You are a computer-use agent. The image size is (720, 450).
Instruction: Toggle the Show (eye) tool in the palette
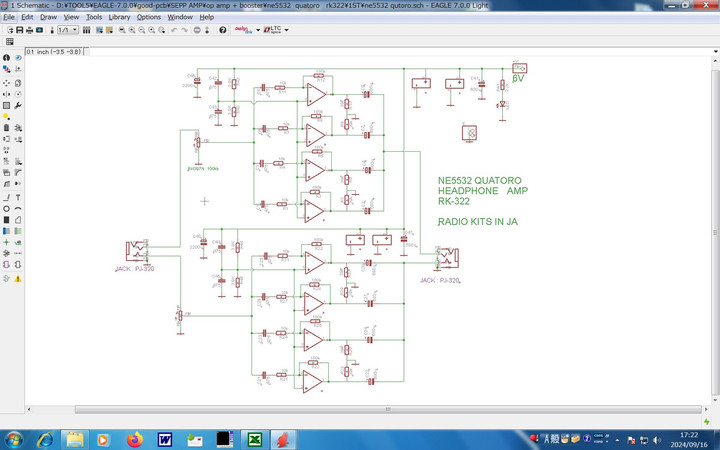click(19, 58)
